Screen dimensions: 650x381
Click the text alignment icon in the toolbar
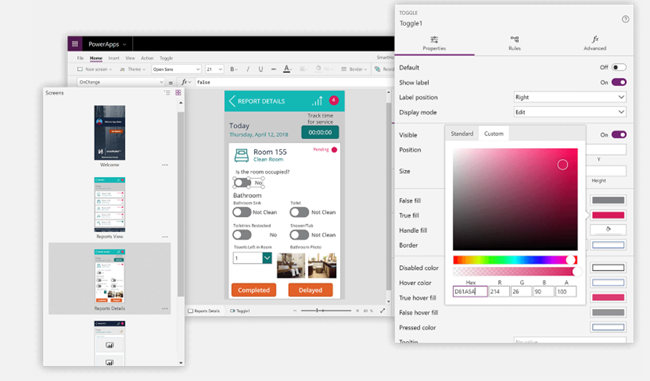click(303, 69)
